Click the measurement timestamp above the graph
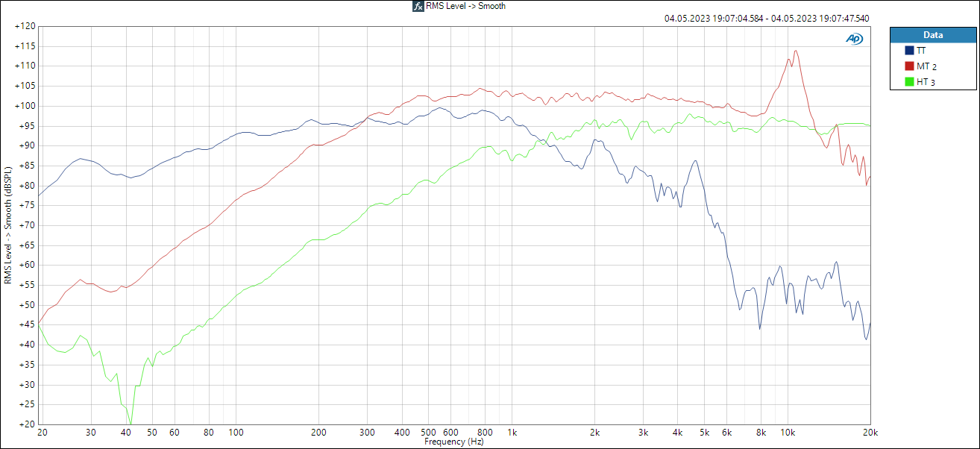Screen dimensions: 980x449 click(767, 19)
